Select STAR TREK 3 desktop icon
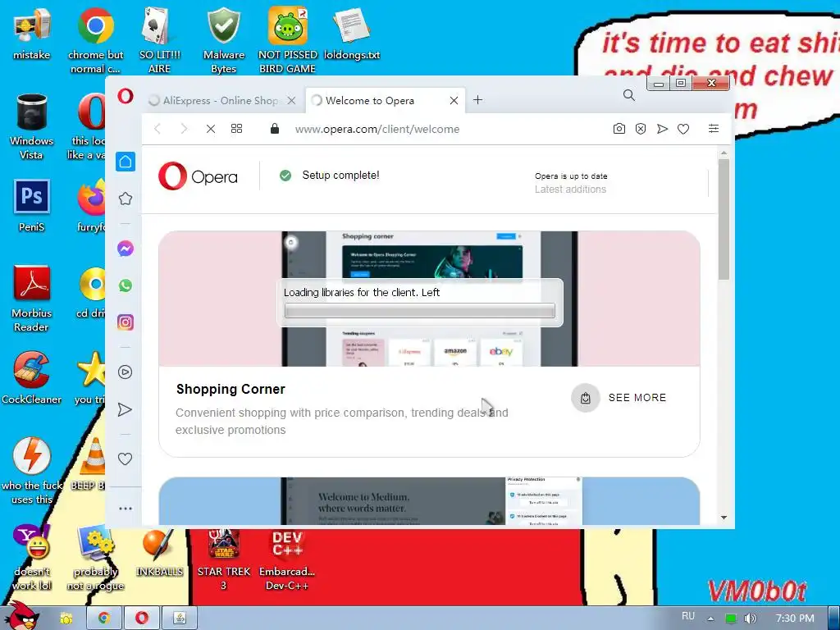 224,560
